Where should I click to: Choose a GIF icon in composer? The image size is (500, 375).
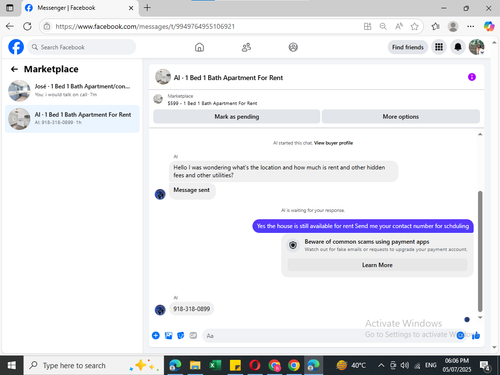193,335
